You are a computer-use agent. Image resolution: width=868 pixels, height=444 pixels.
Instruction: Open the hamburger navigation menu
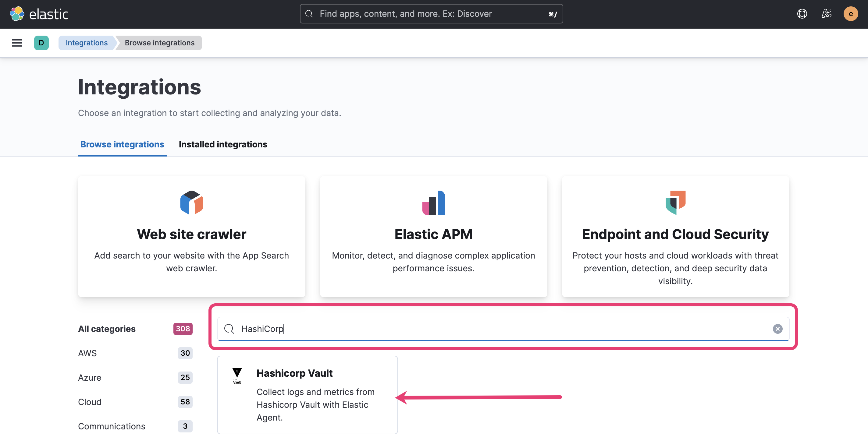click(16, 43)
